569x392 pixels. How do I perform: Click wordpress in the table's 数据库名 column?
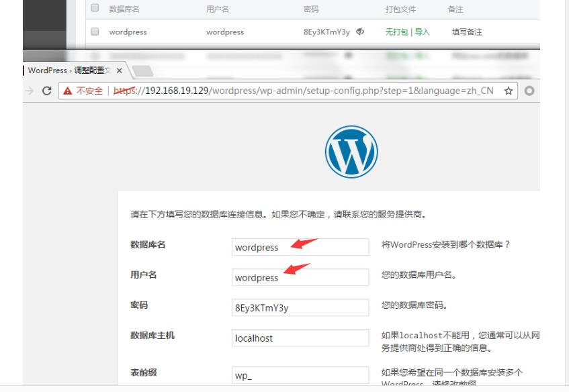coord(128,32)
